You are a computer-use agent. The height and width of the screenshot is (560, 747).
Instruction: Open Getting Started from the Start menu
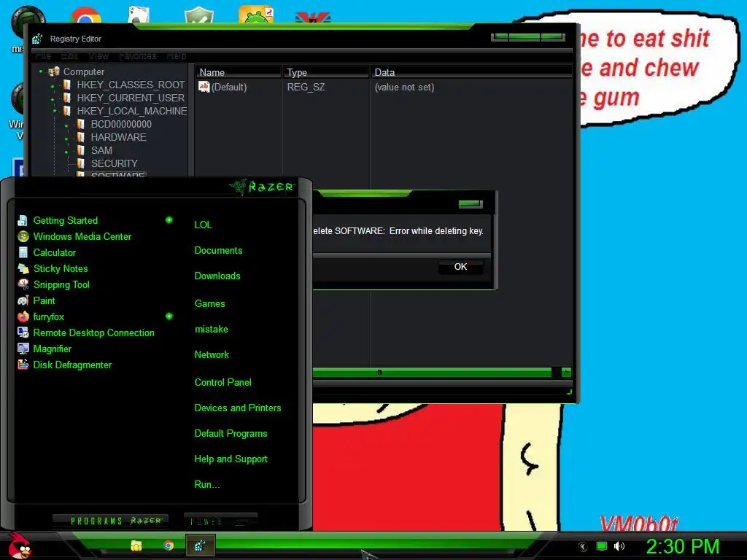[65, 220]
